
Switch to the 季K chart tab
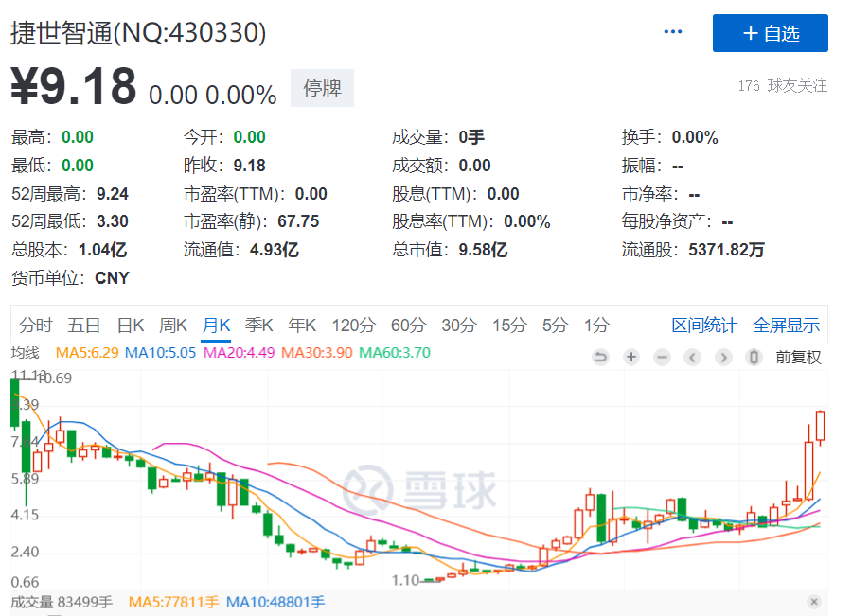258,326
